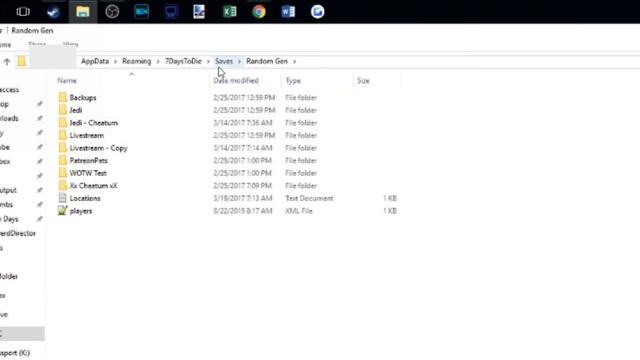Select the PatreonPats folder
640x360 pixels.
(89, 161)
